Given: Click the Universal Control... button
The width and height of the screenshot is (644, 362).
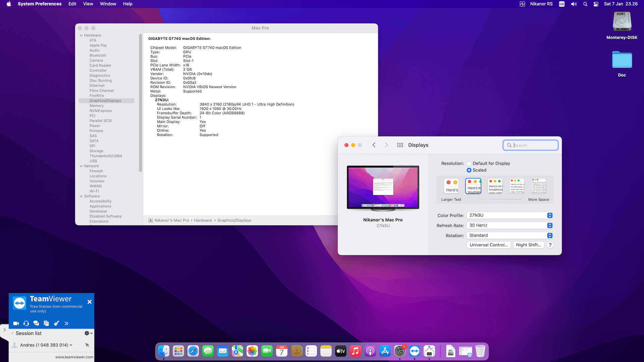Looking at the screenshot, I should coord(489,245).
